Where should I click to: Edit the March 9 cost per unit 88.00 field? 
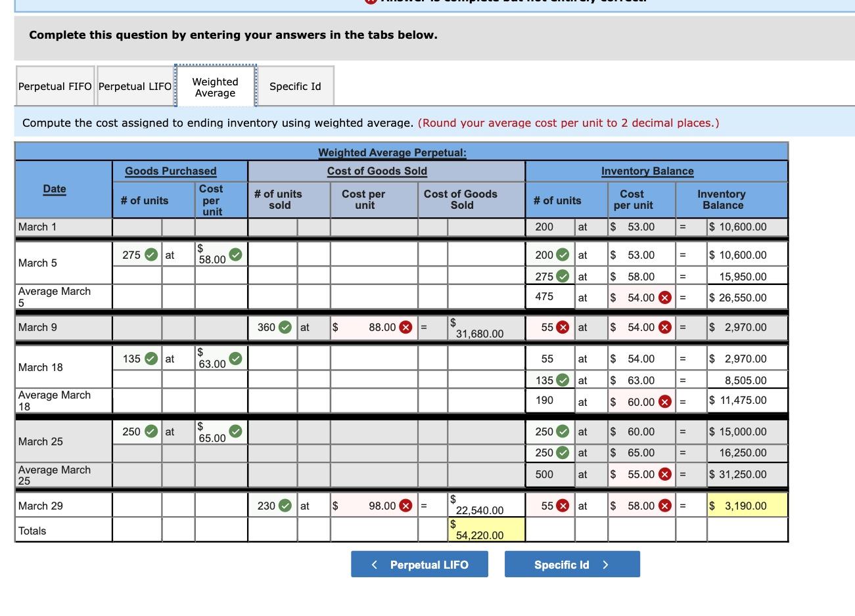pyautogui.click(x=374, y=327)
